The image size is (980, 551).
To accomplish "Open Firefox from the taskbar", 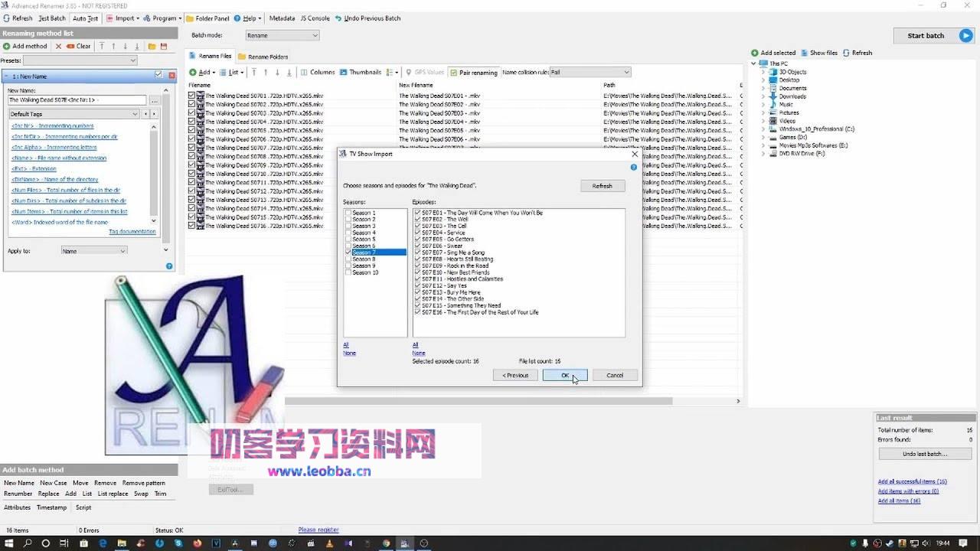I will pyautogui.click(x=198, y=543).
